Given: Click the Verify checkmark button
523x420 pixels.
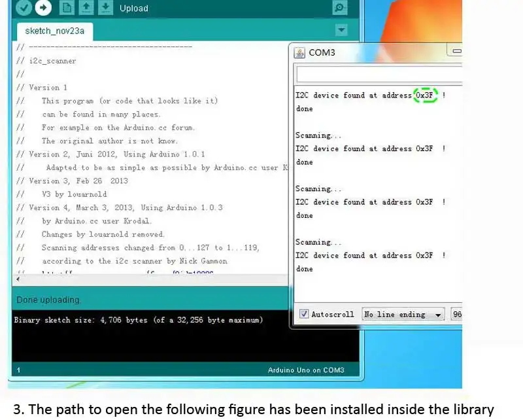Looking at the screenshot, I should point(24,7).
